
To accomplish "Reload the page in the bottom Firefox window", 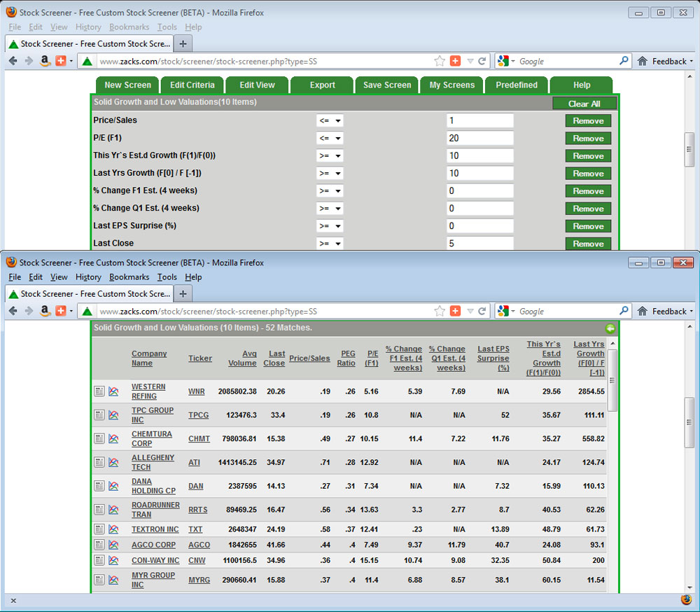I will pyautogui.click(x=482, y=312).
